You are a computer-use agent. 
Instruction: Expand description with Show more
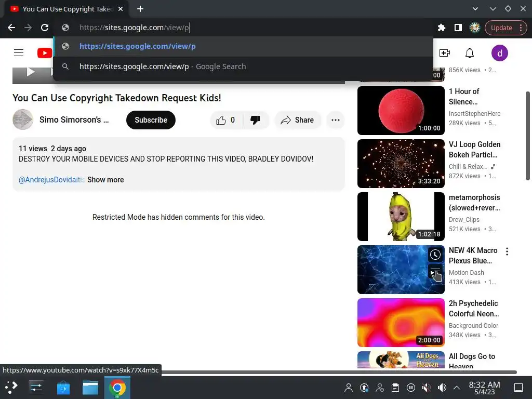105,180
